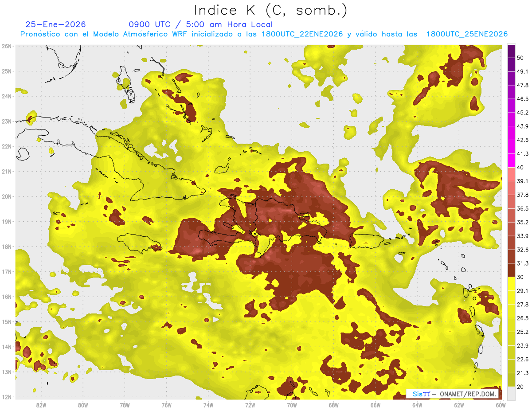The image size is (532, 411).
Task: Click the longitude label '82W'
Action: pyautogui.click(x=41, y=405)
